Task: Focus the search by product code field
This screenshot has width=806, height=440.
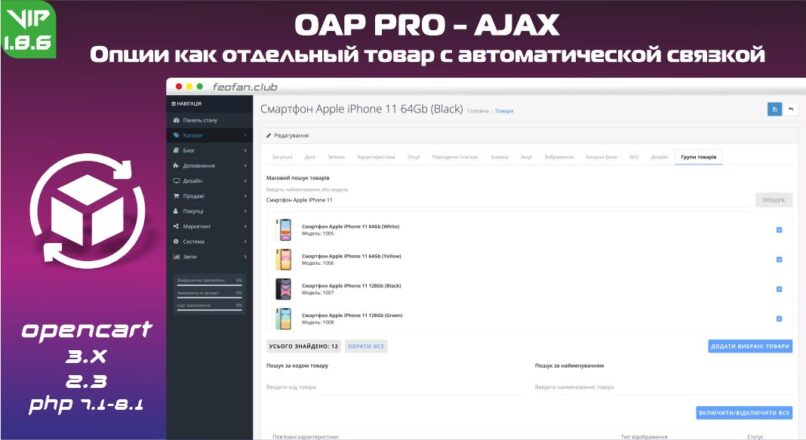Action: pos(394,388)
